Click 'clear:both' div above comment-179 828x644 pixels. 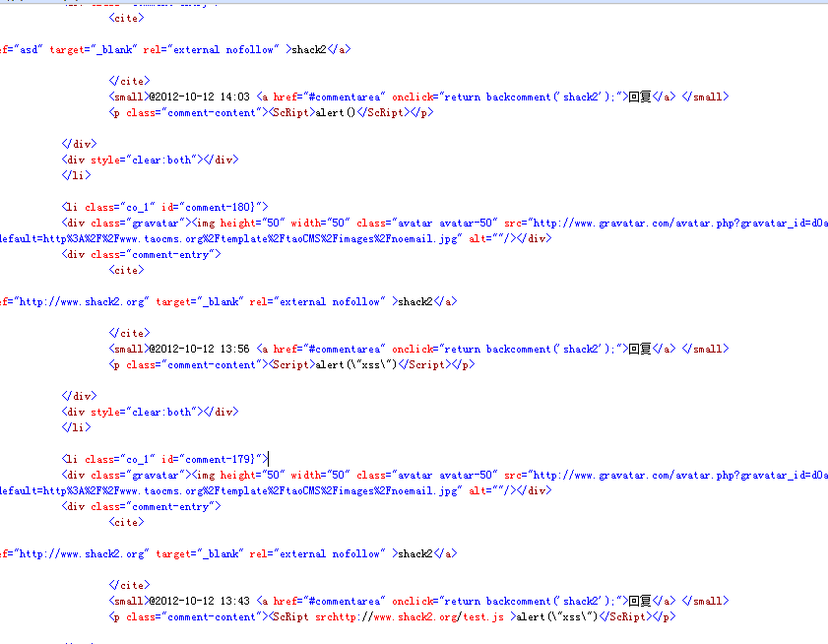(150, 412)
